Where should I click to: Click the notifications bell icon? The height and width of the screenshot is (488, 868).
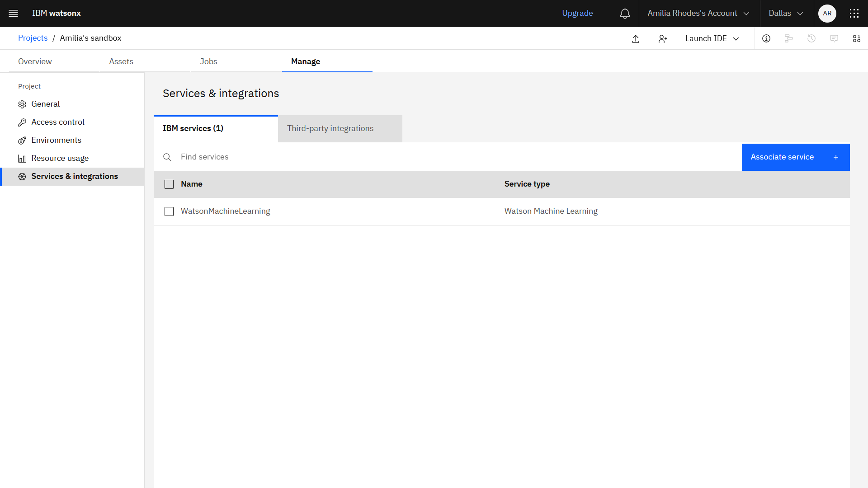[x=625, y=13]
